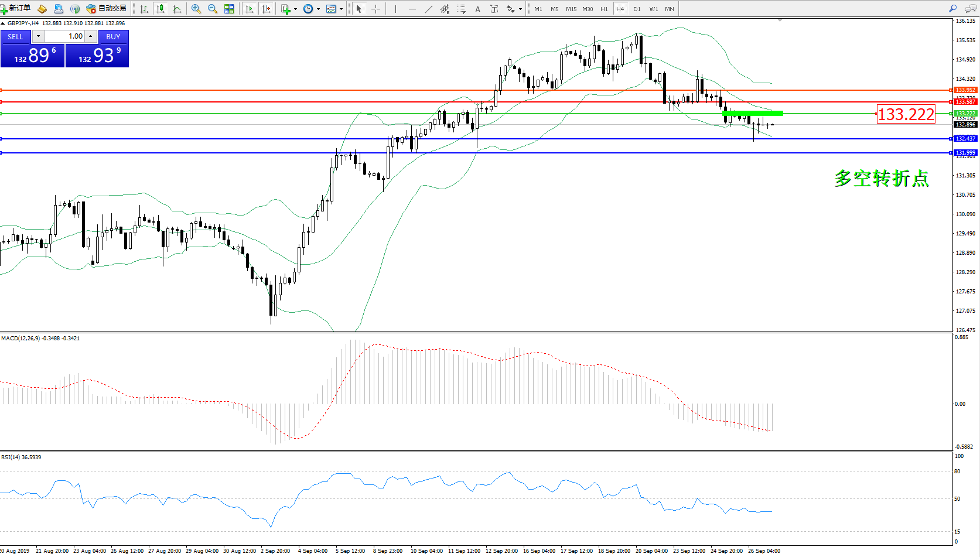Screen dimensions: 980x557
Task: Open the tile windows layout icon
Action: [229, 9]
